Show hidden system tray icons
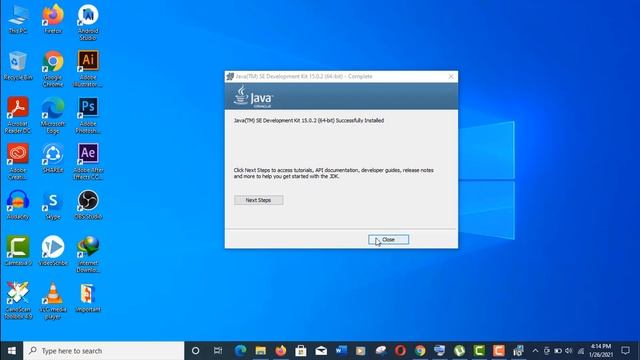Screen dimensions: 640x360 pyautogui.click(x=535, y=351)
